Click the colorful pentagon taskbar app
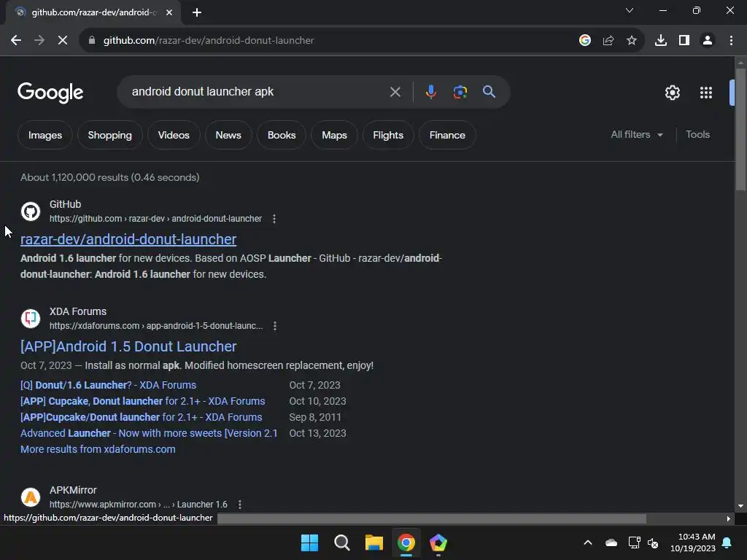Screen dimensions: 747x560 pos(438,542)
